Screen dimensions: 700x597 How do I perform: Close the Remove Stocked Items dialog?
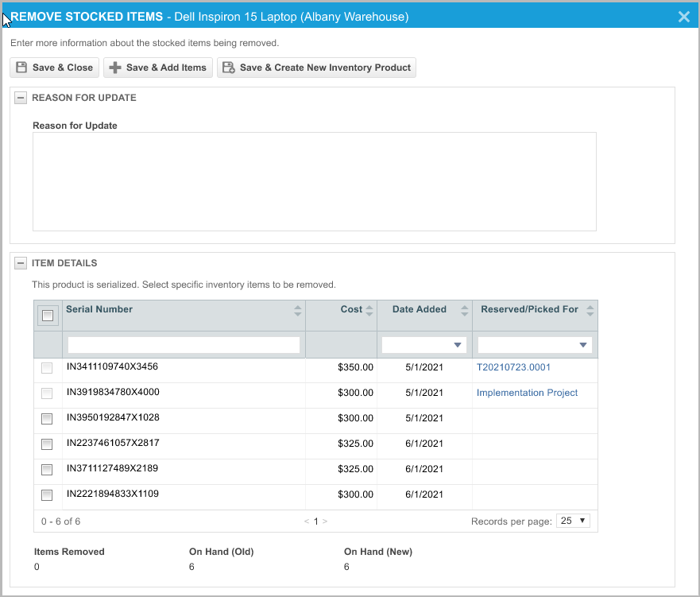point(683,17)
